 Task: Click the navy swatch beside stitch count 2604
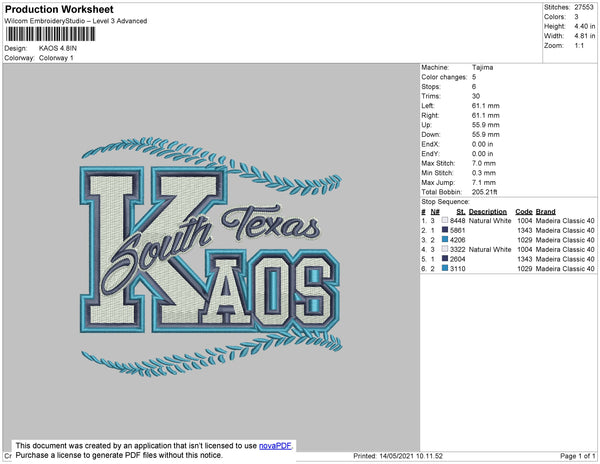[x=445, y=259]
